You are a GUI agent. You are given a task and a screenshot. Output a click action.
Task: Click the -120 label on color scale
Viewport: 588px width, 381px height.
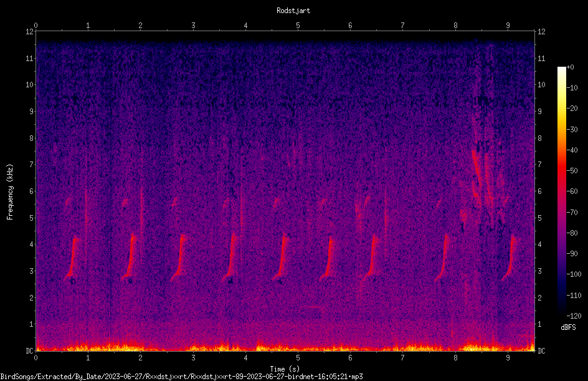click(x=574, y=316)
